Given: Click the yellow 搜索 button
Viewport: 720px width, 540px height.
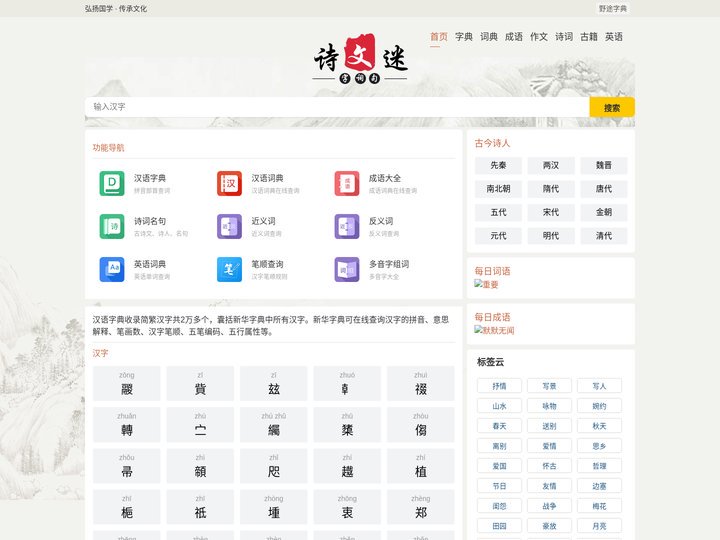Looking at the screenshot, I should click(612, 107).
